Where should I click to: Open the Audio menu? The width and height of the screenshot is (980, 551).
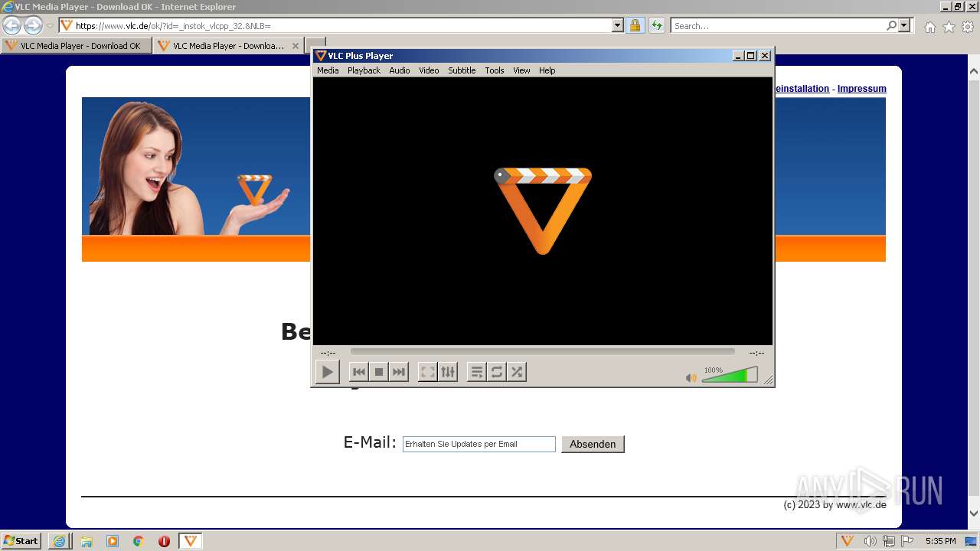(400, 70)
